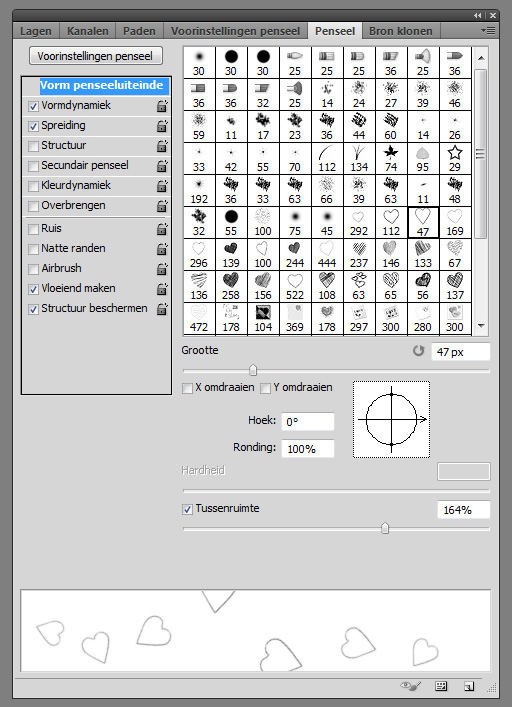Screen dimensions: 512x707
Task: Toggle the lock for Kleurdynamiek
Action: pyautogui.click(x=162, y=186)
